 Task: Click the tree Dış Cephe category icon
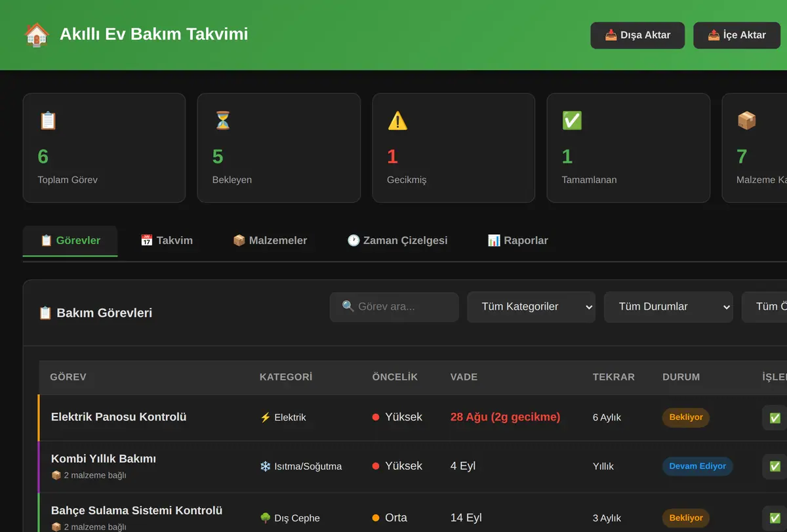click(266, 518)
